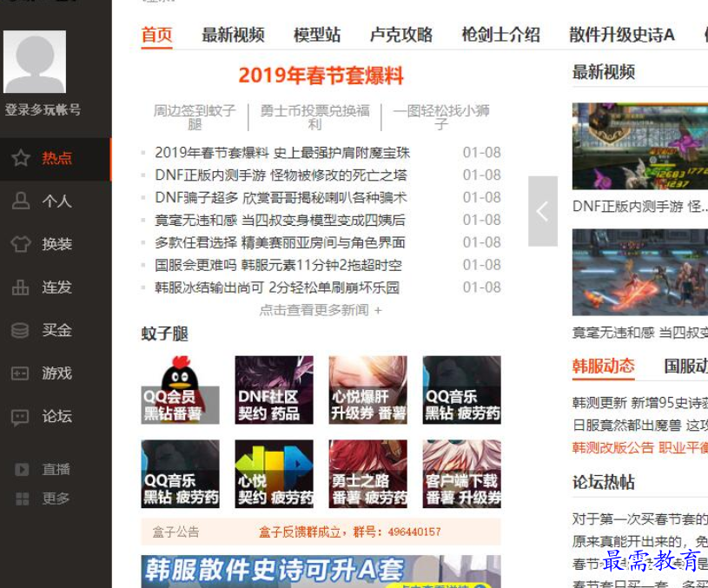The width and height of the screenshot is (708, 588).
Task: Click the star icon beside 热点
Action: click(x=21, y=158)
